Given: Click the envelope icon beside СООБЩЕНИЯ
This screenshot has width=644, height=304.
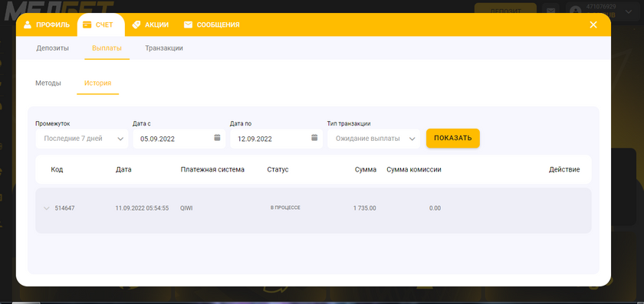Looking at the screenshot, I should 188,25.
